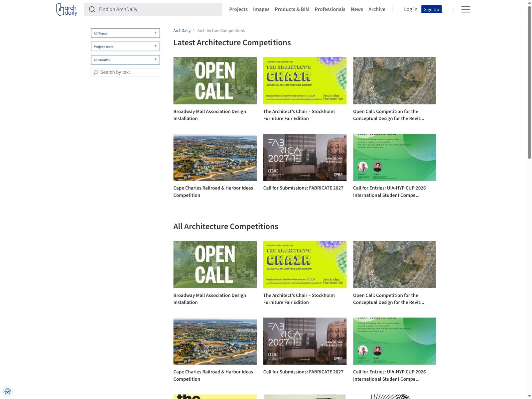Open the hamburger menu icon
Screen dimensions: 532x399
coord(465,9)
